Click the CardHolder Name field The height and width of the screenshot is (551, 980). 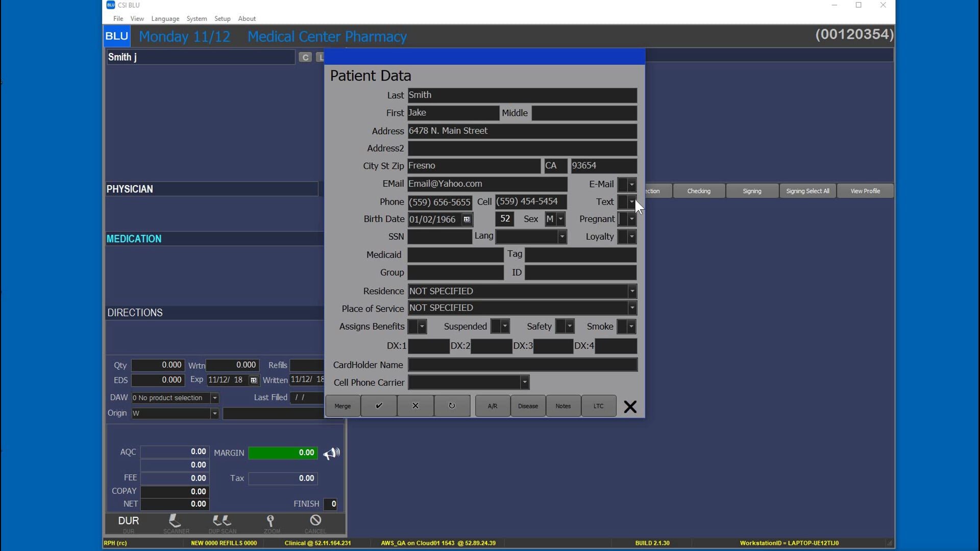coord(523,365)
